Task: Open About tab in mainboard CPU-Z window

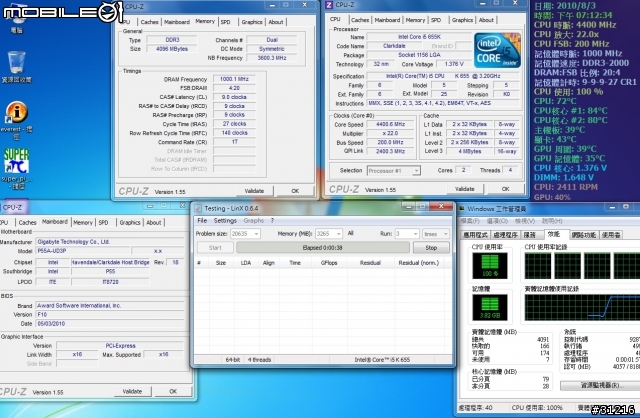Action: coord(154,222)
